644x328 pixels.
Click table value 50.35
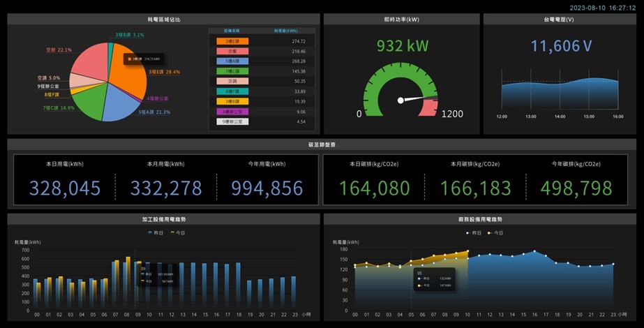(x=300, y=82)
